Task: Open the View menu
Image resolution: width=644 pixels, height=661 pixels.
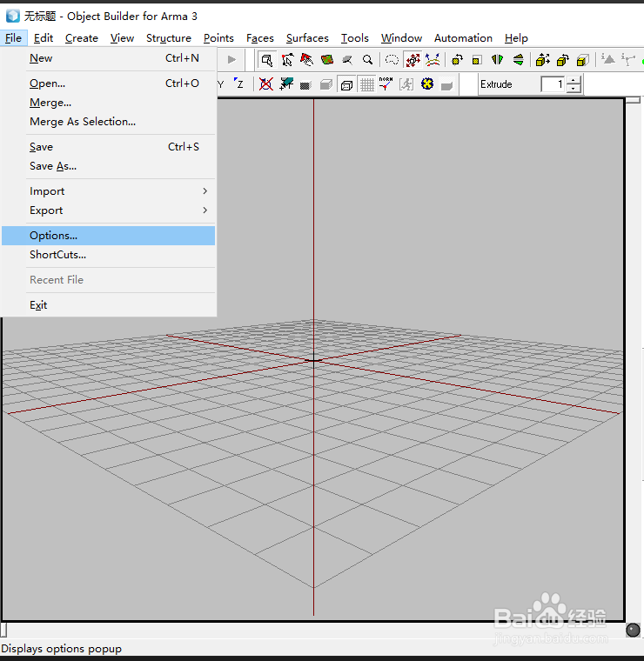Action: [122, 38]
